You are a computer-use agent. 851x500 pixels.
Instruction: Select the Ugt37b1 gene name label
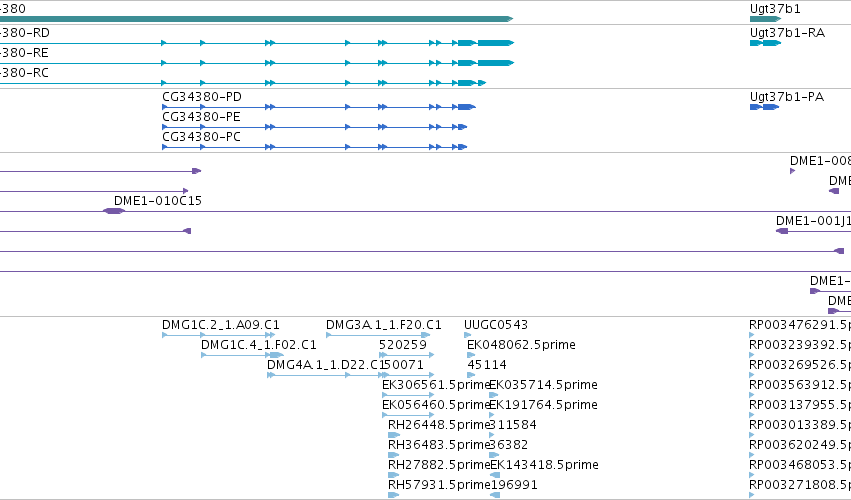pos(775,9)
